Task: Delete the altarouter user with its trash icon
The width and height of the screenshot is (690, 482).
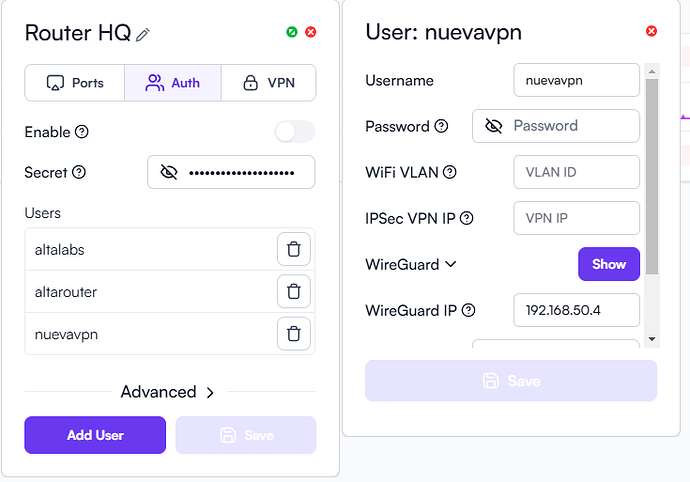Action: pyautogui.click(x=294, y=291)
